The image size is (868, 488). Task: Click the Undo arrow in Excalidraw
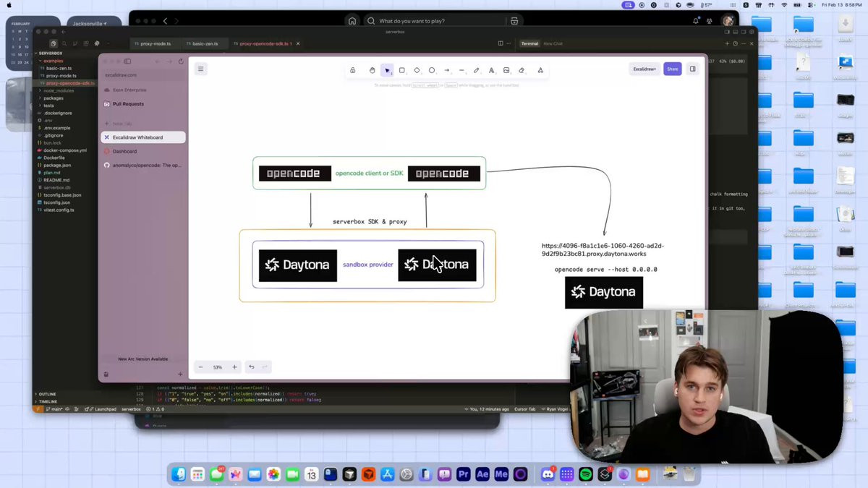(x=251, y=367)
